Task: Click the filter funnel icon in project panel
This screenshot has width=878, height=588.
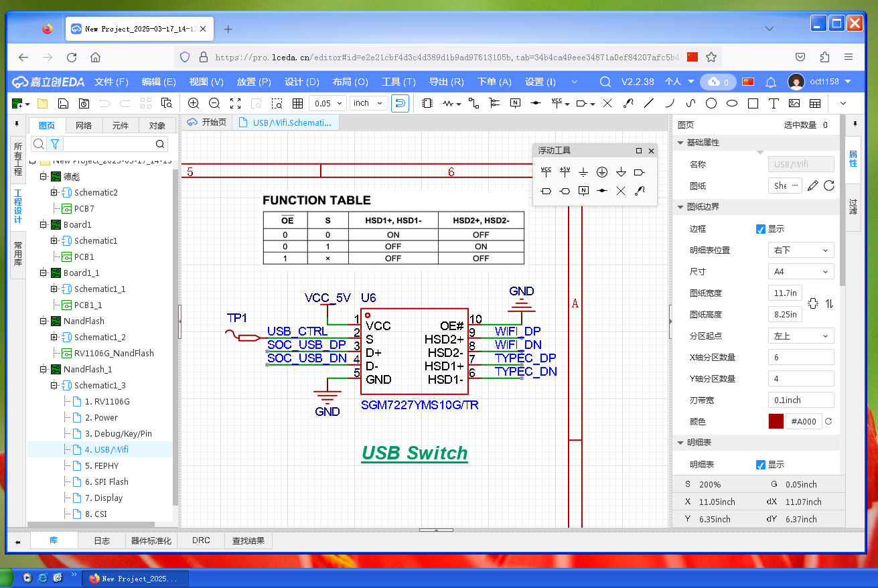Action: tap(55, 144)
